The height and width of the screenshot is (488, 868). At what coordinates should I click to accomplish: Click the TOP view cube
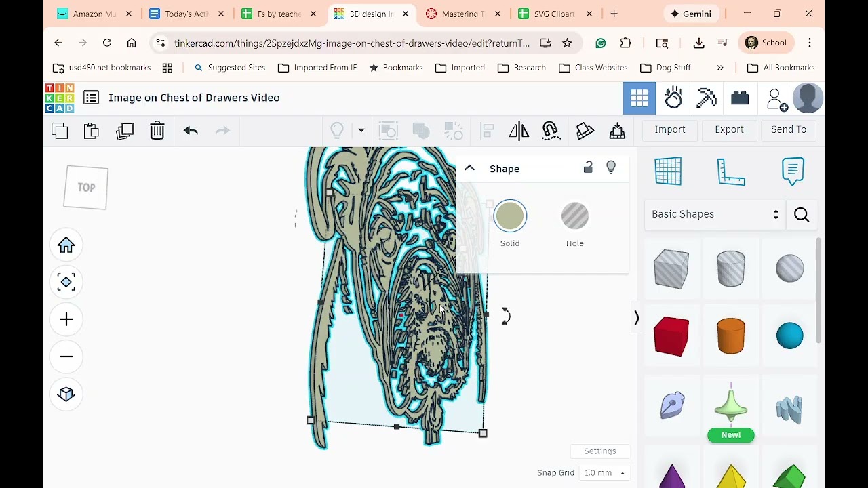(x=86, y=188)
